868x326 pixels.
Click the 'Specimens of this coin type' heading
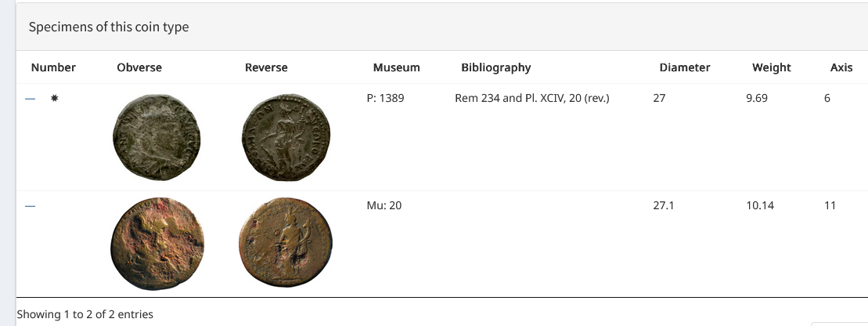pos(109,27)
